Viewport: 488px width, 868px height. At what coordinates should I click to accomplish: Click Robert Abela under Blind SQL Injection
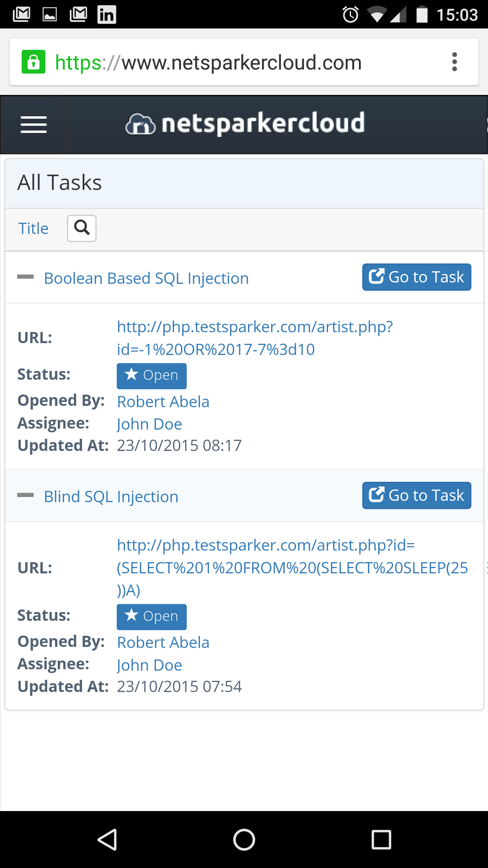click(163, 643)
